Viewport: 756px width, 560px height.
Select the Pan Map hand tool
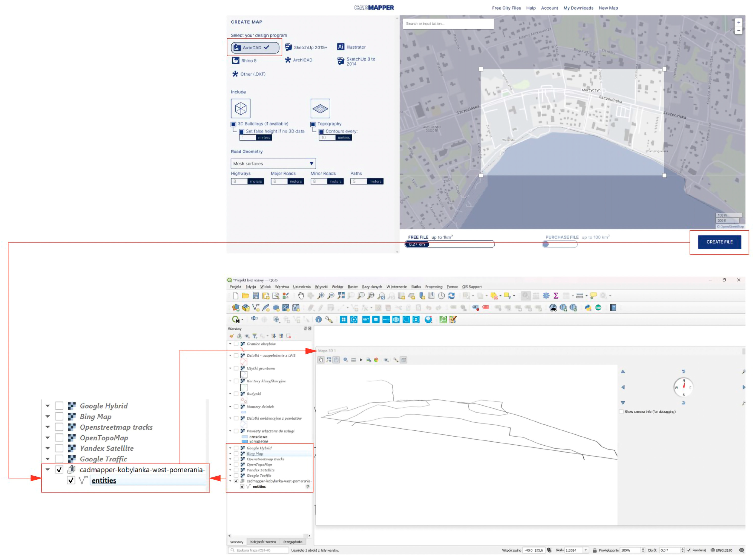(301, 296)
